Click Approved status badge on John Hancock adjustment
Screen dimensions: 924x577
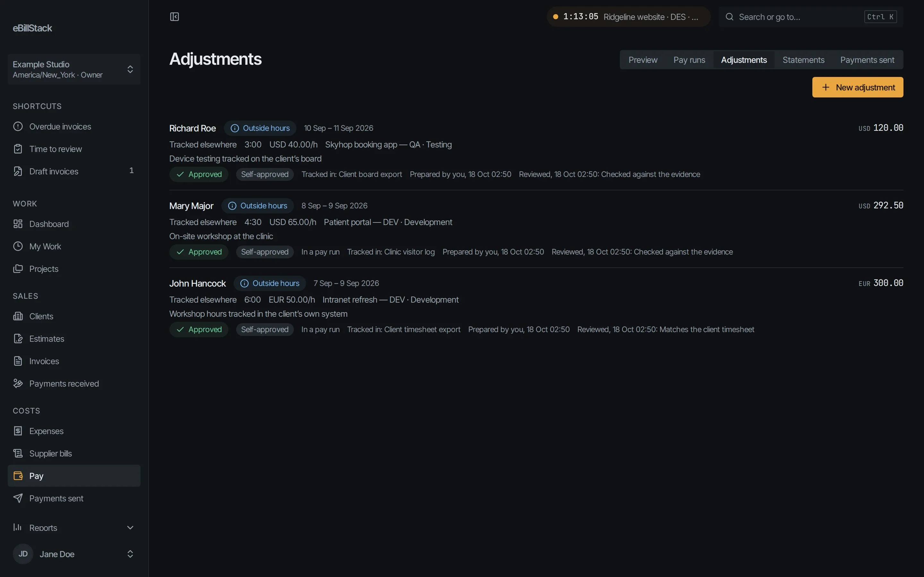tap(199, 329)
